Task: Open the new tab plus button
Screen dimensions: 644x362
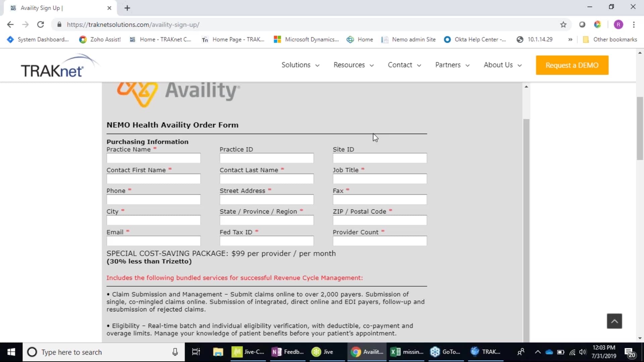Action: [x=127, y=8]
